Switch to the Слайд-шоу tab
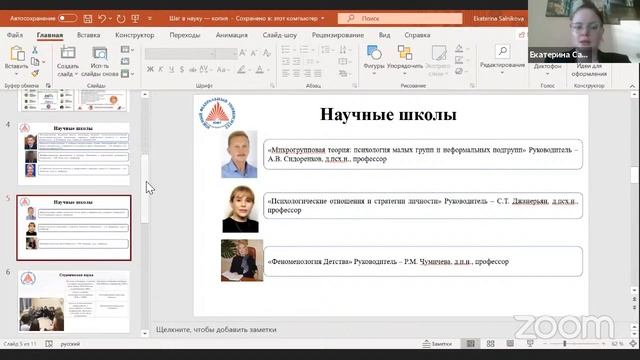The image size is (640, 360). tap(280, 35)
